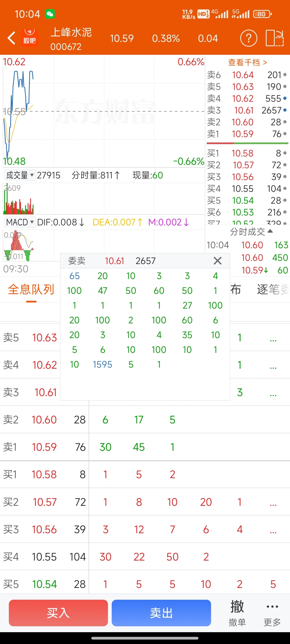Tap the battery indicator in status bar
This screenshot has width=290, height=644.
(262, 14)
